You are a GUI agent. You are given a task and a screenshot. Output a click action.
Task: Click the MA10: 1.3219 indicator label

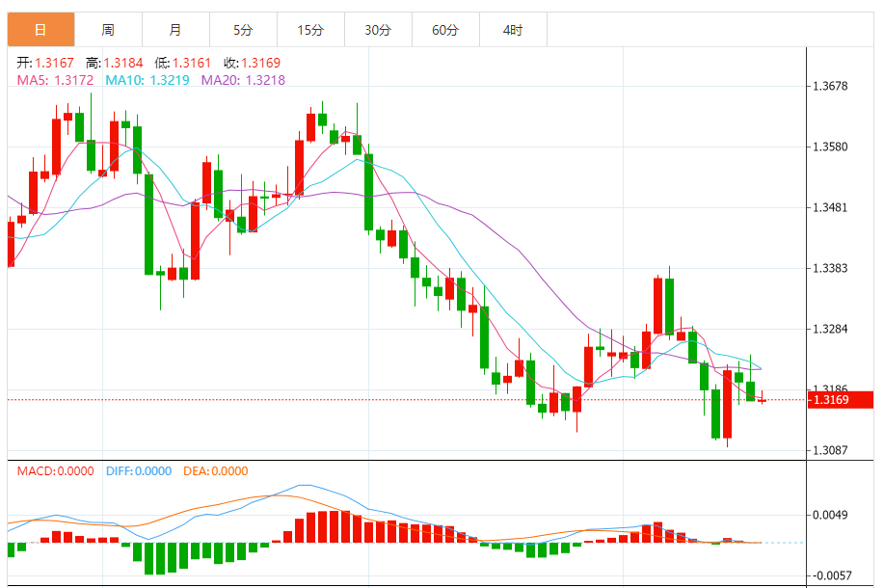click(147, 80)
